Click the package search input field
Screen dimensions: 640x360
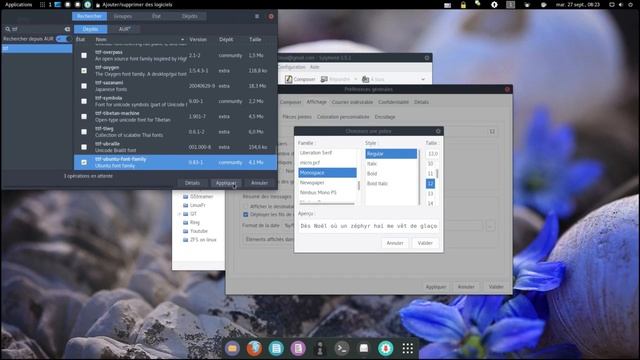pyautogui.click(x=38, y=29)
